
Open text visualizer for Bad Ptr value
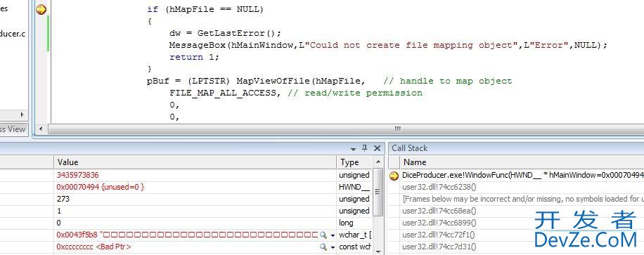click(323, 247)
